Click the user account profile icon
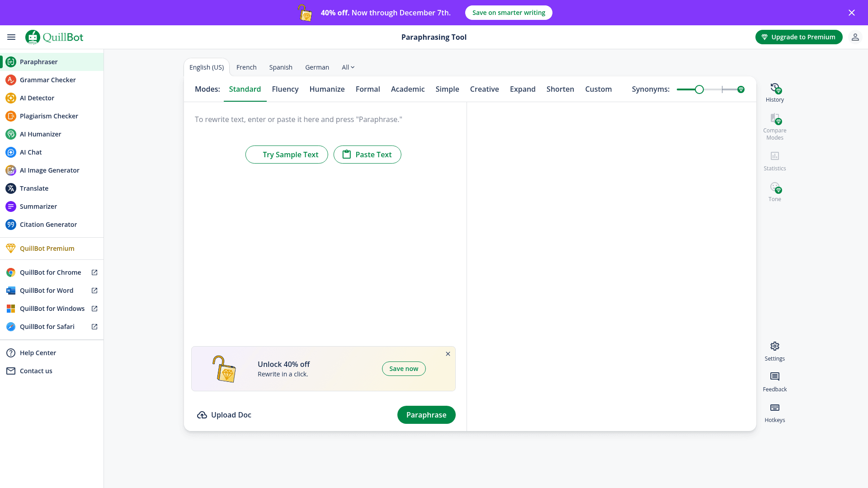The height and width of the screenshot is (488, 868). (x=855, y=37)
